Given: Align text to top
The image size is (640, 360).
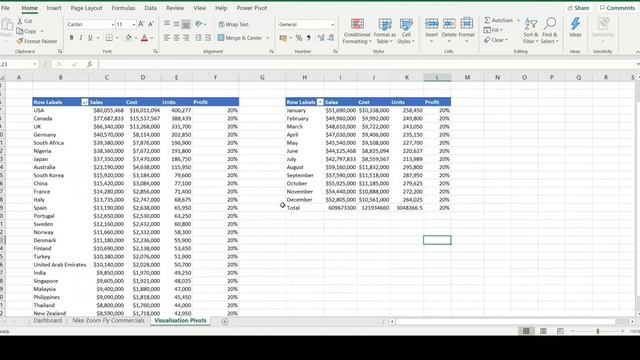Looking at the screenshot, I should tap(167, 24).
